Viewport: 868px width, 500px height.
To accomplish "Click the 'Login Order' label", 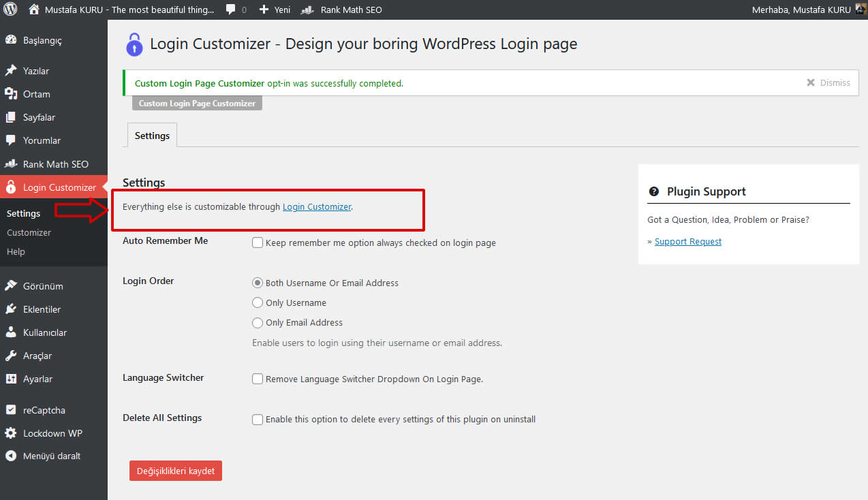I will pos(149,281).
